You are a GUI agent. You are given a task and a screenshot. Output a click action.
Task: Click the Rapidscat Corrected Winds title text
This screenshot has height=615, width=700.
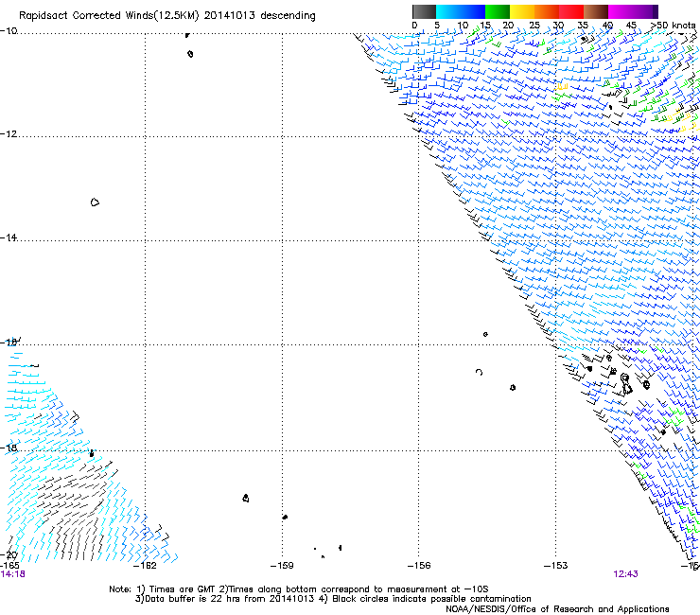(x=167, y=16)
